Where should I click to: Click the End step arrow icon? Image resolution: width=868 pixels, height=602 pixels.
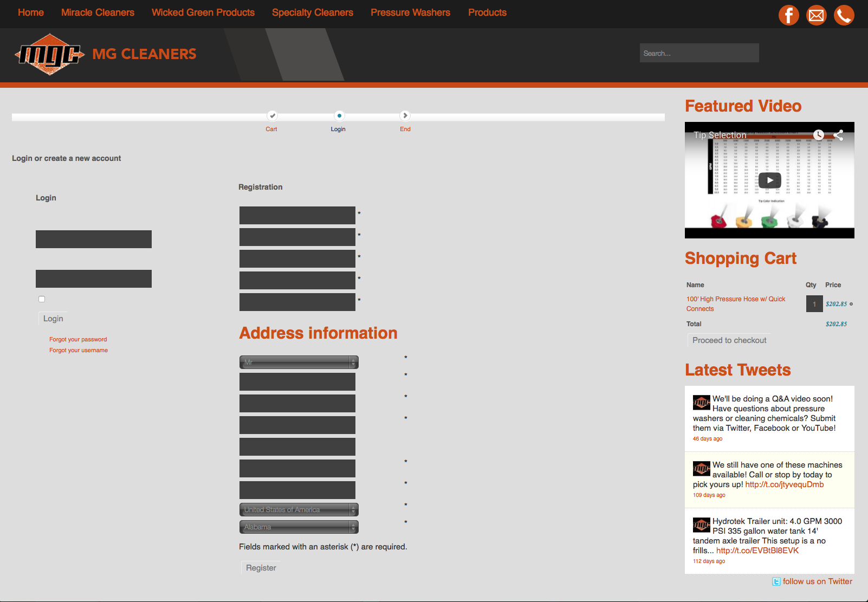(x=405, y=115)
